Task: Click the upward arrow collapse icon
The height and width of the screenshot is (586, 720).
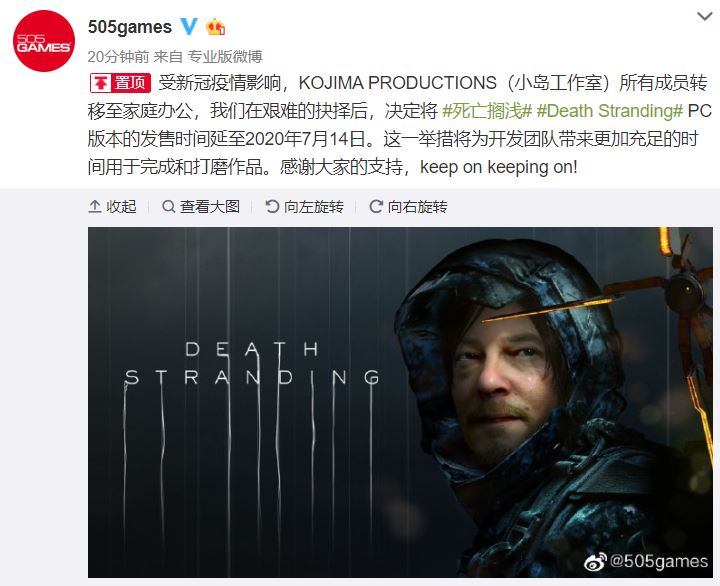Action: tap(95, 207)
